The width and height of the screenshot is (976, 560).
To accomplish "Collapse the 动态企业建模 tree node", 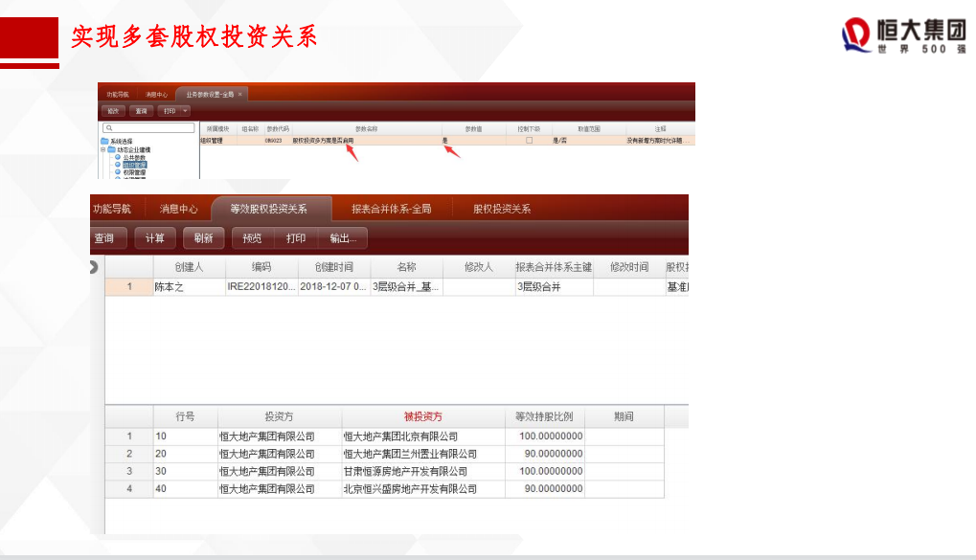I will [103, 150].
